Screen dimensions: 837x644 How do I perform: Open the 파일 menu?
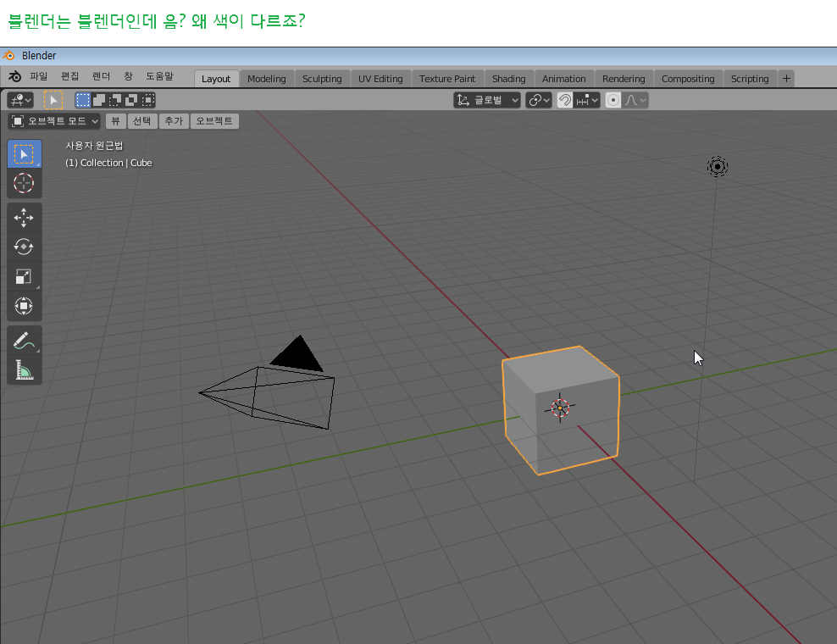click(38, 76)
